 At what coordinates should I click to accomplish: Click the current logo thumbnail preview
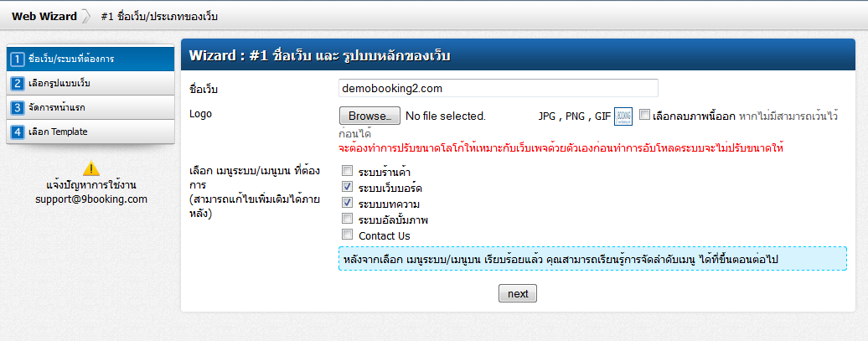tap(623, 116)
